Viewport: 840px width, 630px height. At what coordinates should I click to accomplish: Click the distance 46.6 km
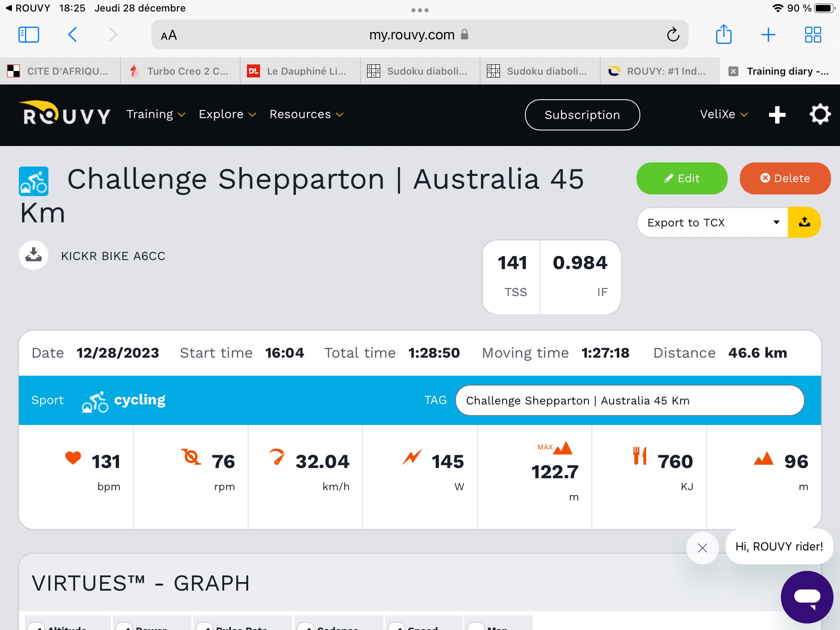(758, 353)
